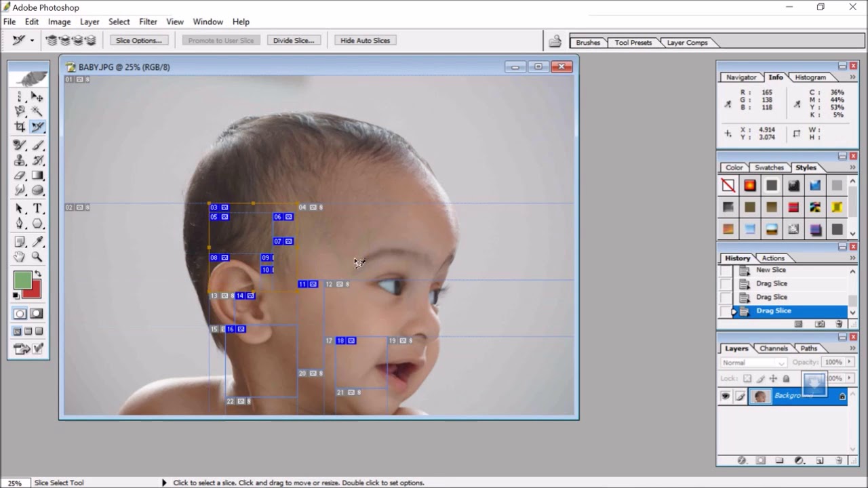Select the History Brush tool
The image size is (868, 488).
coord(37,161)
